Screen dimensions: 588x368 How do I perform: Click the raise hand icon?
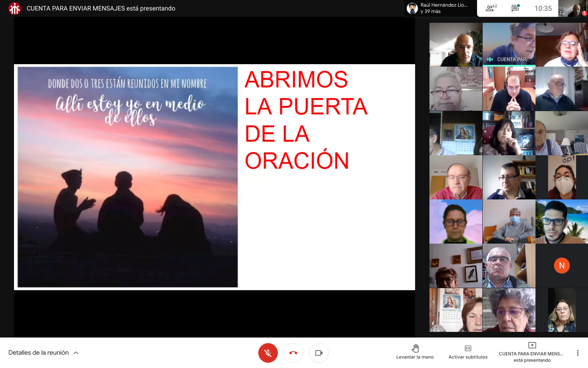pyautogui.click(x=415, y=348)
